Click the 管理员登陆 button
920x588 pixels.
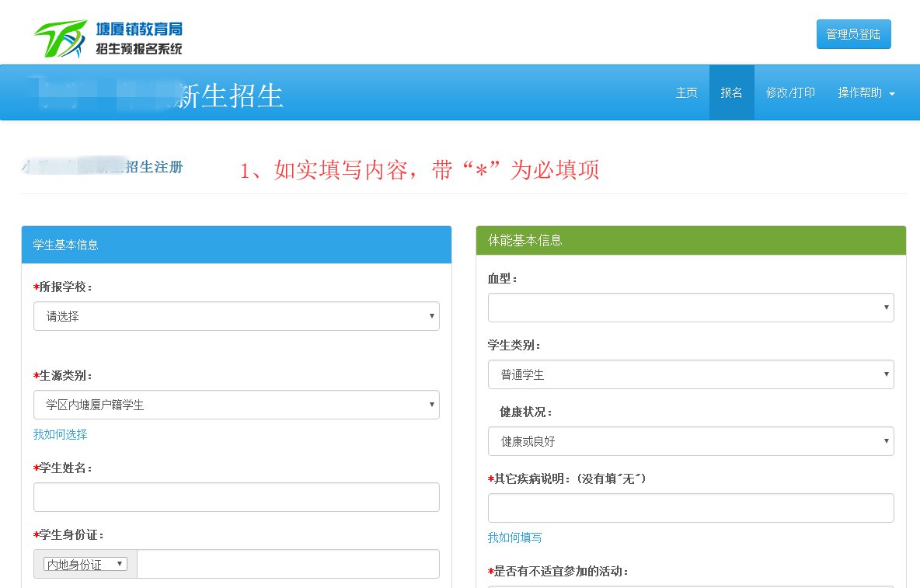point(853,34)
